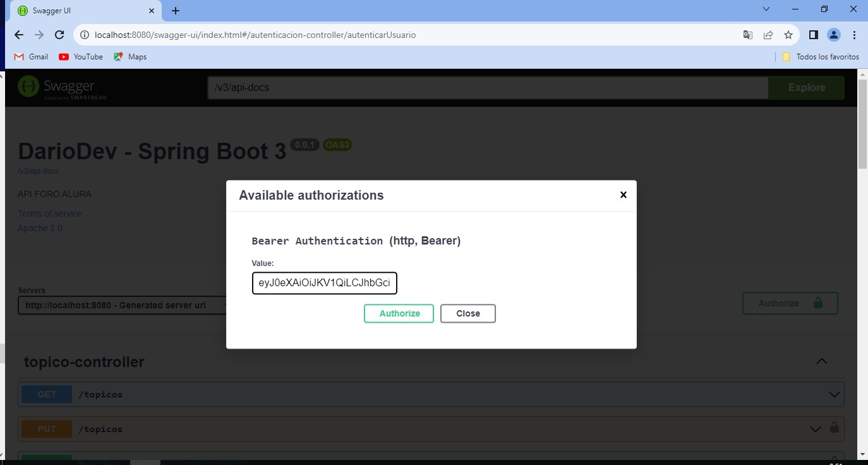Open the Servers dropdown

coord(123,305)
